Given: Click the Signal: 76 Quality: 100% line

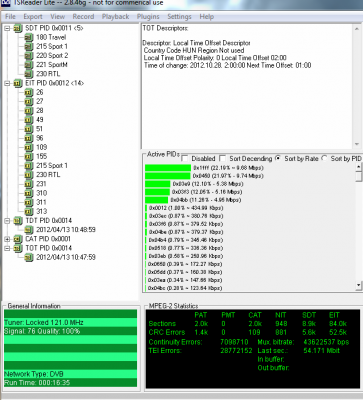Looking at the screenshot, I should pyautogui.click(x=70, y=331).
